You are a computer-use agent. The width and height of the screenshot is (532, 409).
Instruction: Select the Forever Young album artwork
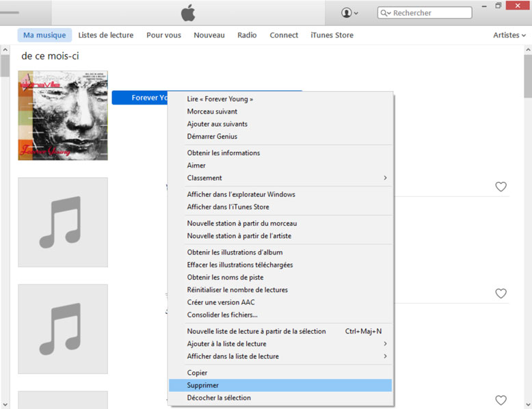tap(63, 116)
